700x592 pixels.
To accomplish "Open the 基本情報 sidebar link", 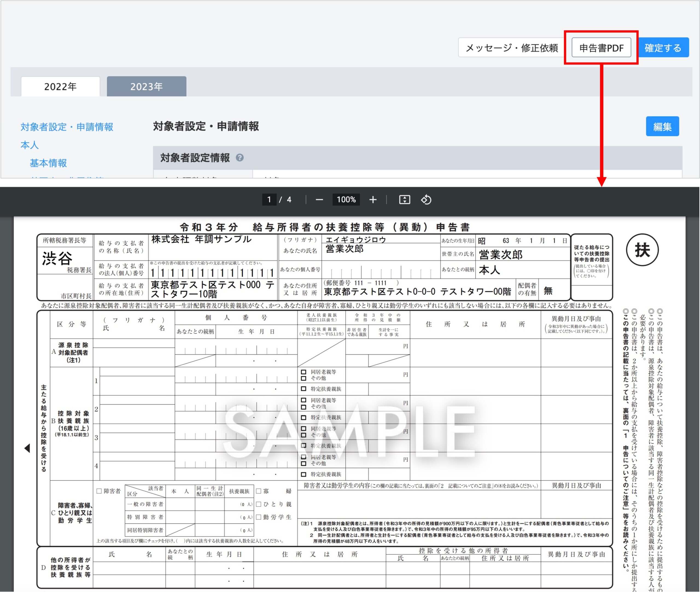I will 48,163.
